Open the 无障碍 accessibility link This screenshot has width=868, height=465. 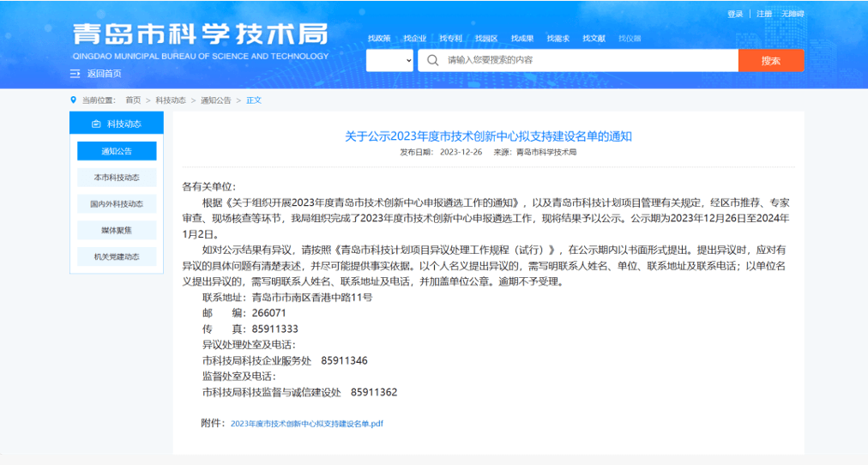click(x=793, y=14)
